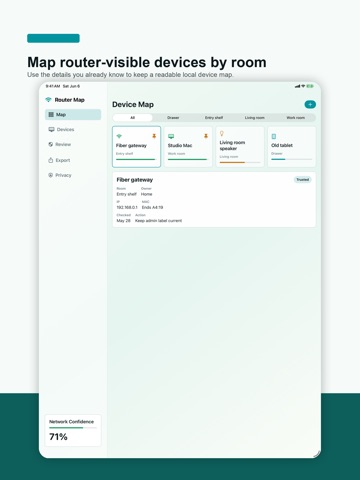
Task: Select the Work room filter tab
Action: coord(295,118)
